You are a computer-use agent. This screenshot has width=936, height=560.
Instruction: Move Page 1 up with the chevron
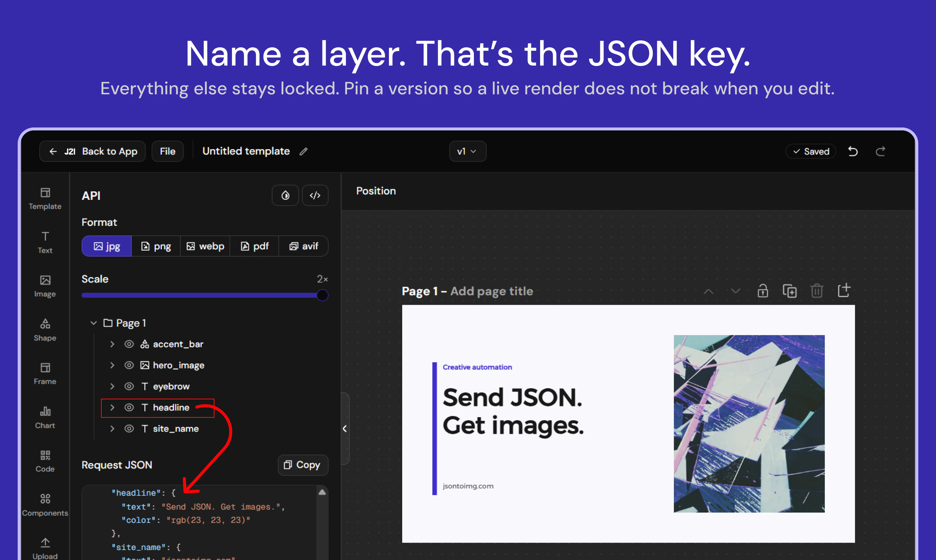pos(708,291)
